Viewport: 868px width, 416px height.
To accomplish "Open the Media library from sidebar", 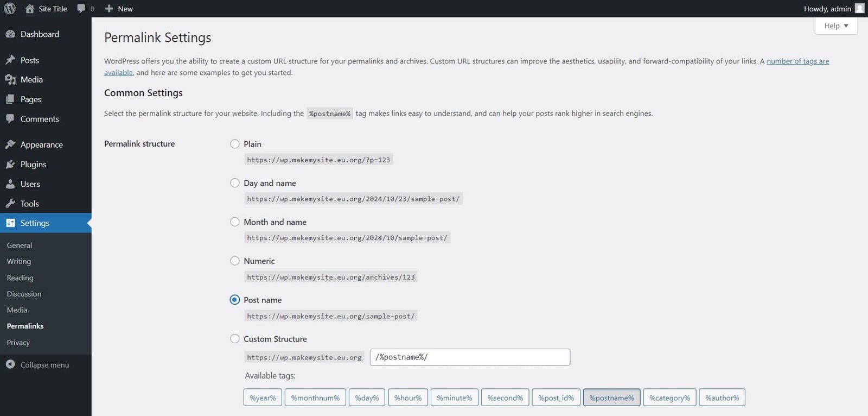I will coord(30,79).
